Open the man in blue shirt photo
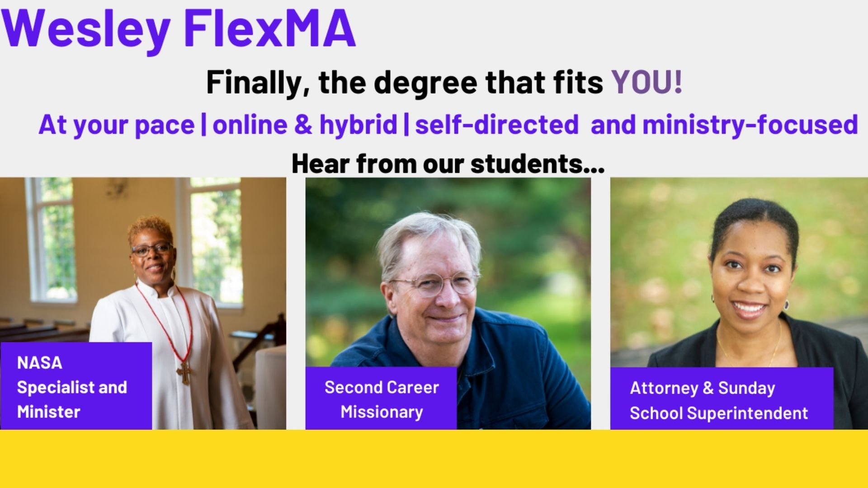The height and width of the screenshot is (488, 868). (448, 303)
